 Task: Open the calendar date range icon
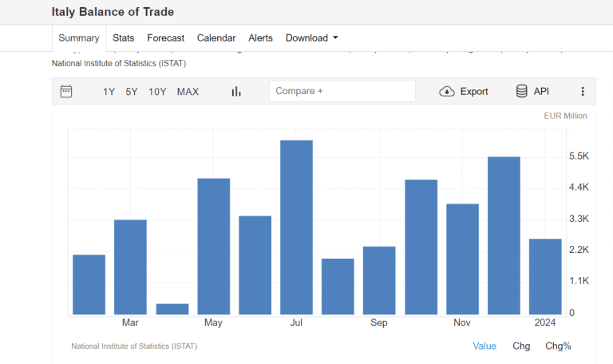tap(66, 92)
